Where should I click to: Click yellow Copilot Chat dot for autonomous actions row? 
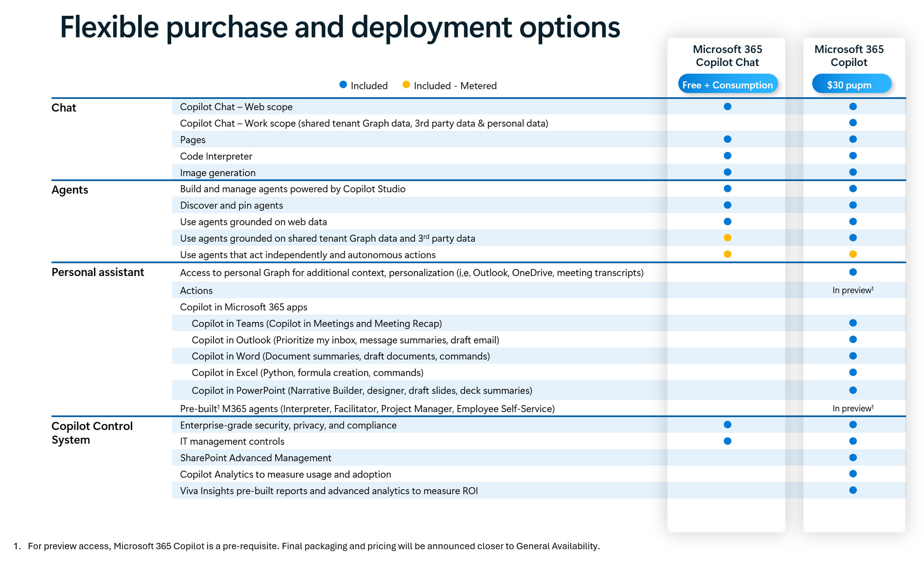(x=727, y=254)
